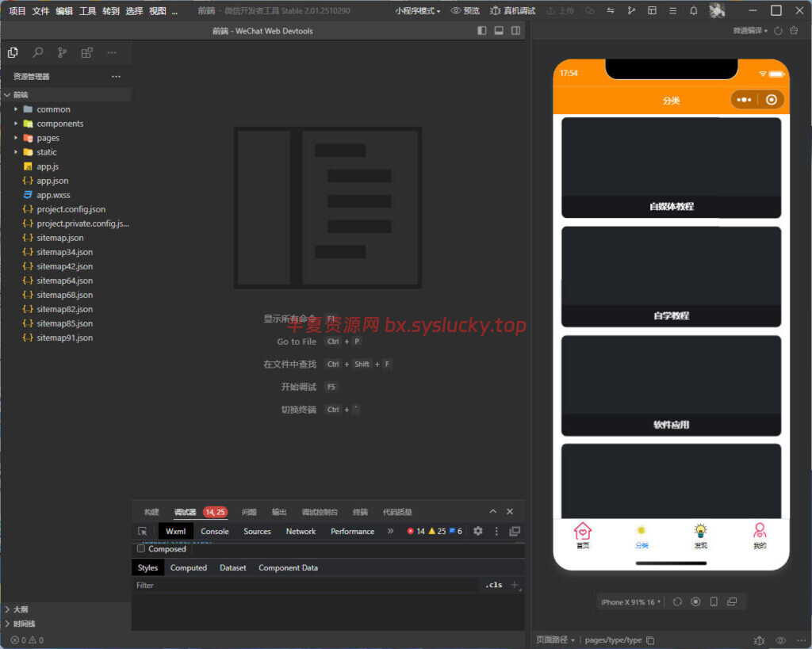
Task: Click the styles Filter input field
Action: pos(305,585)
